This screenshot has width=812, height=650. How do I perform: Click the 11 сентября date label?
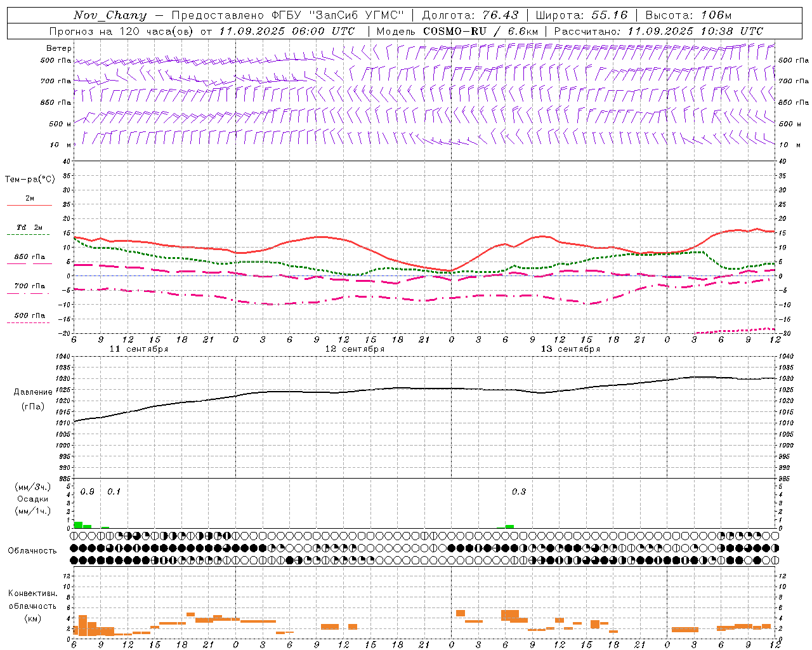139,349
